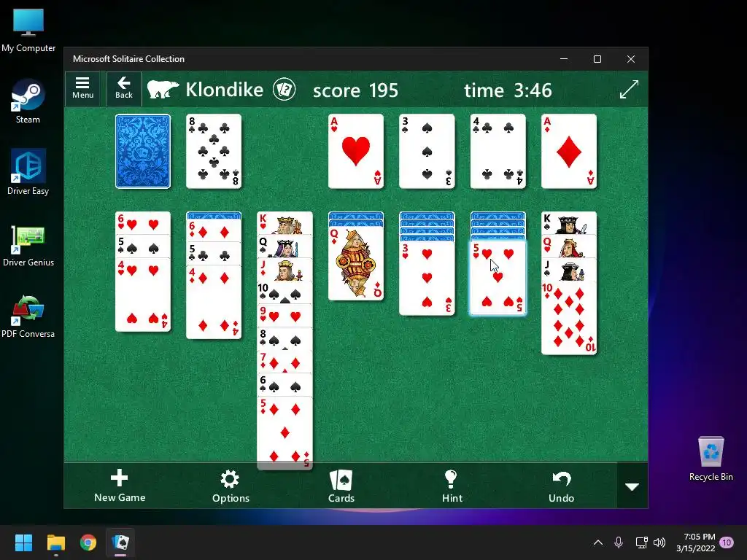Select the 6 of hearts in first column
This screenshot has height=560, width=747.
pyautogui.click(x=143, y=223)
